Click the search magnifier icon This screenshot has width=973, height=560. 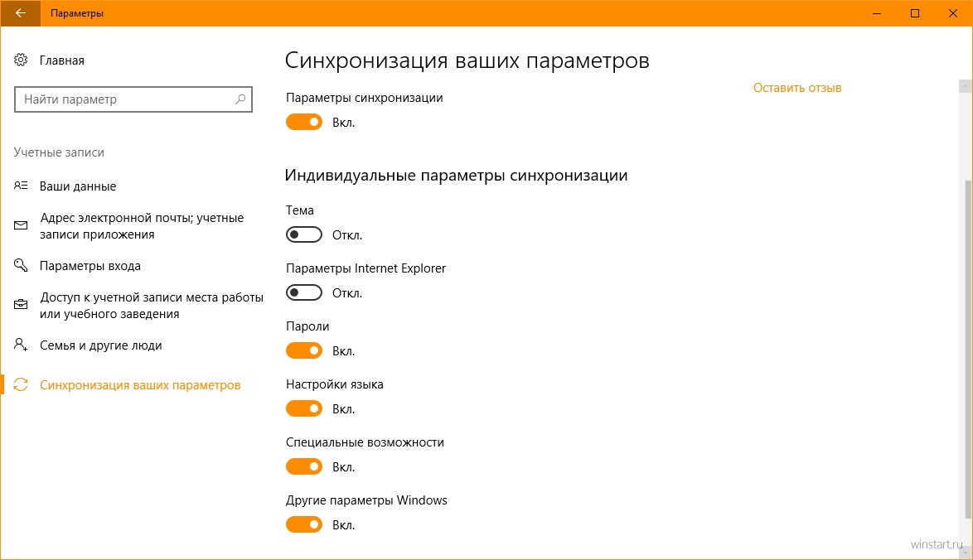[240, 99]
